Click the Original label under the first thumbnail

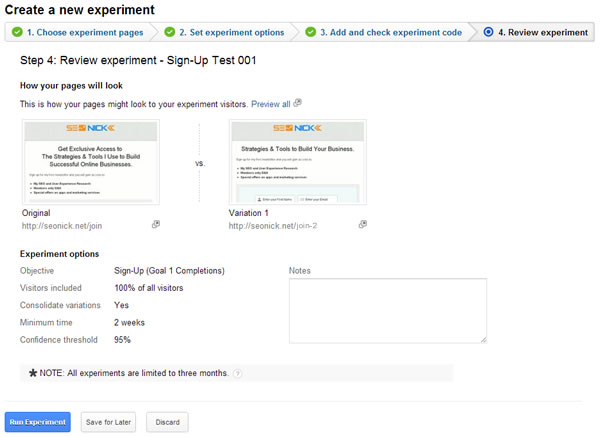click(x=36, y=213)
